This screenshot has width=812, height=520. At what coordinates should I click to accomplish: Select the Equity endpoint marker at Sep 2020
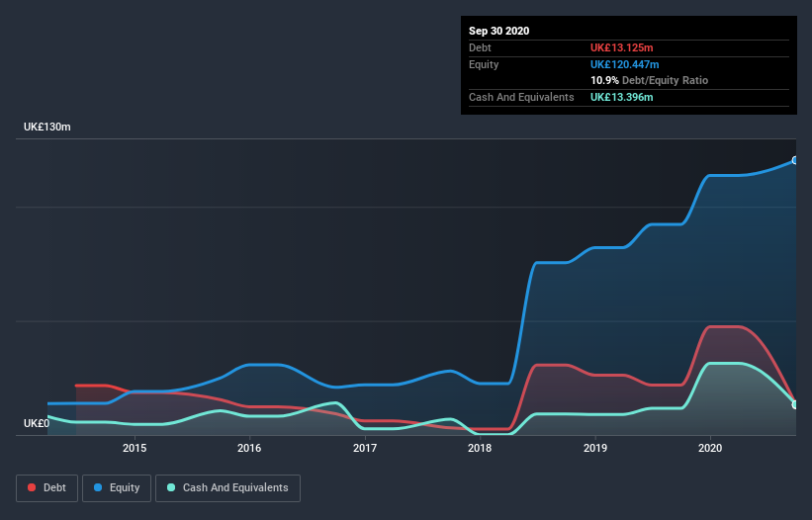[x=795, y=160]
